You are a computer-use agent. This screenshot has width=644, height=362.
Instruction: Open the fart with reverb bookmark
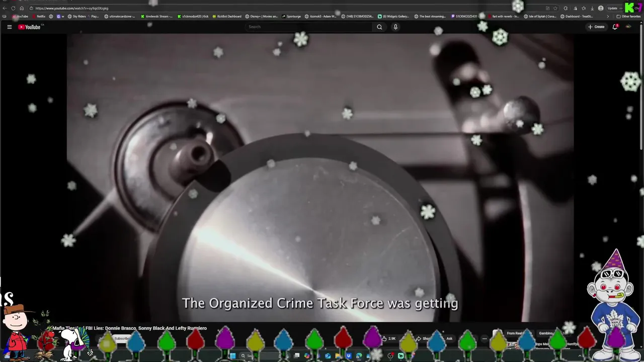(x=504, y=17)
